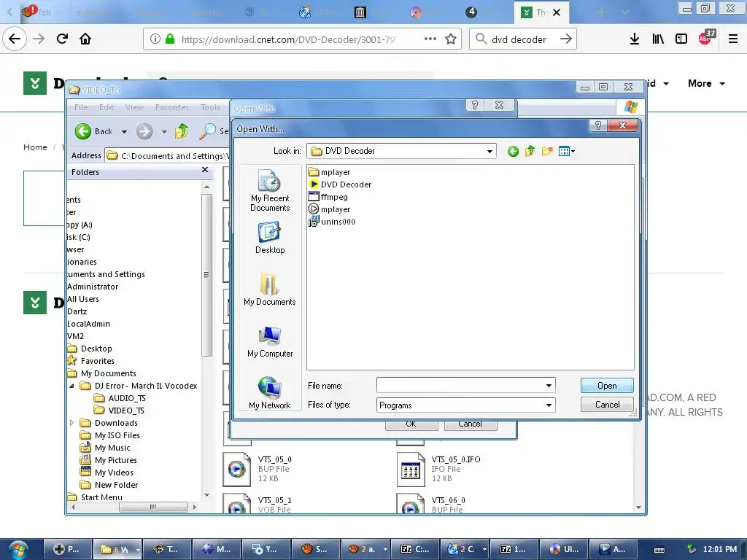Open the View menu in Open With dialog

(x=566, y=152)
